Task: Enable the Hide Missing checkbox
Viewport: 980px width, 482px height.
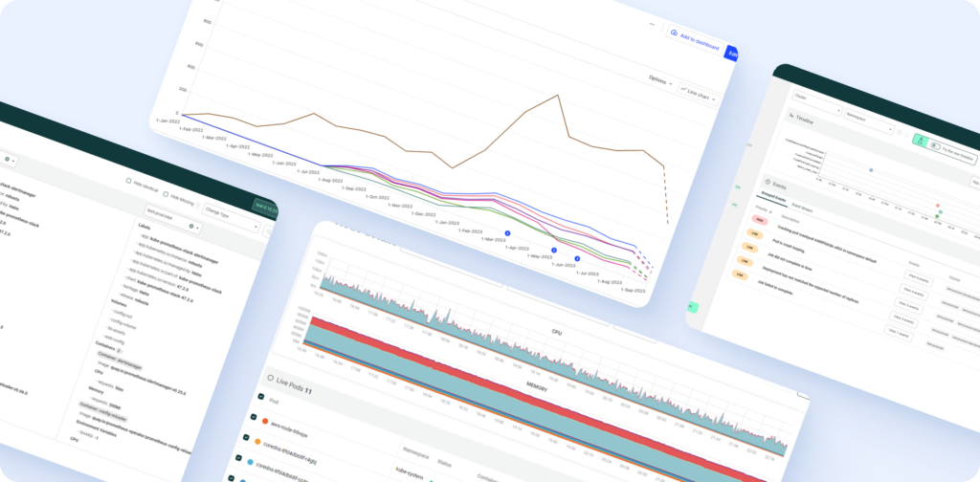Action: (167, 193)
